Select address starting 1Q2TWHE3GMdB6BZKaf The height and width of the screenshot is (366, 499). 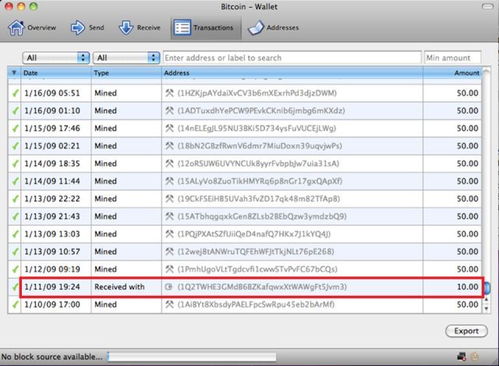(262, 287)
